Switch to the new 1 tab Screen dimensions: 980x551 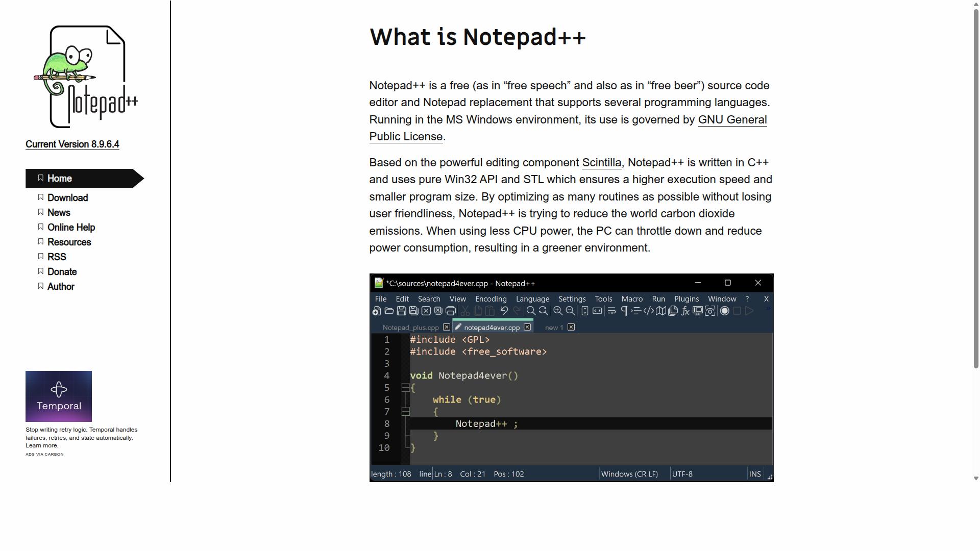(554, 328)
